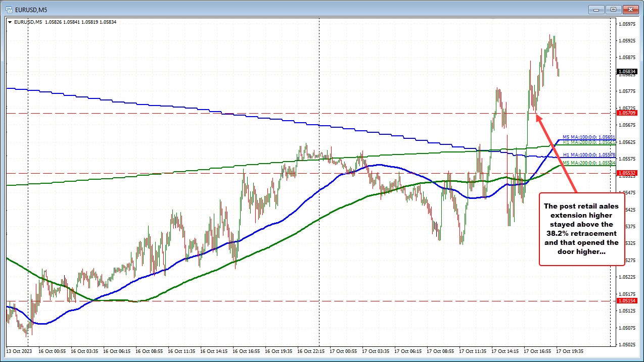This screenshot has width=644, height=362.
Task: Click the red 1.05154 support price tag
Action: point(627,300)
